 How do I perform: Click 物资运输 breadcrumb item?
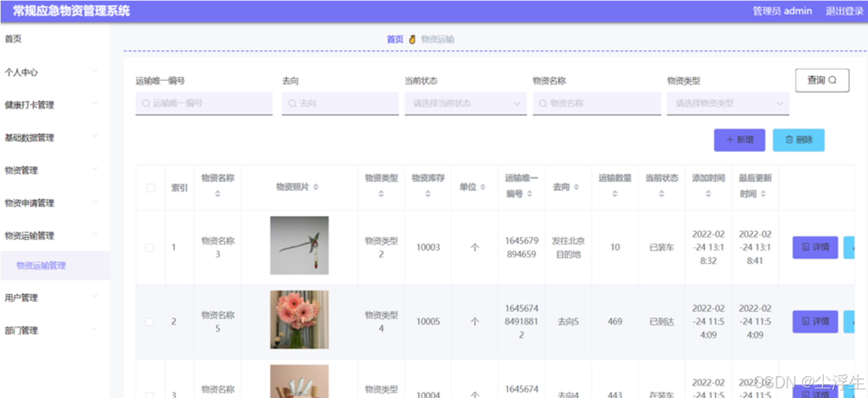[x=438, y=39]
